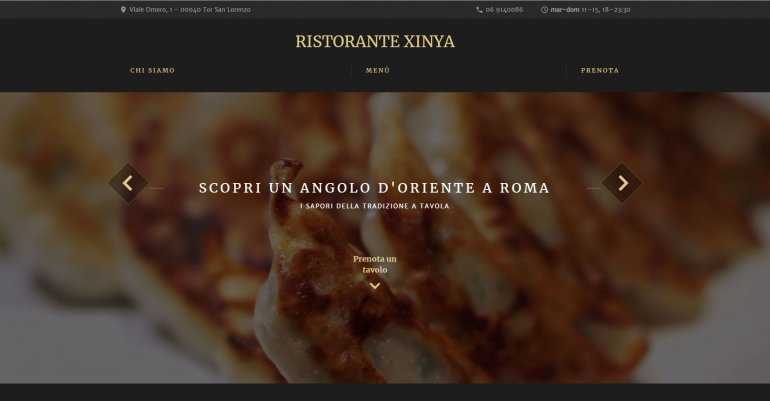Image resolution: width=770 pixels, height=401 pixels.
Task: Click the I sapori della tradizione subtitle
Action: click(x=375, y=206)
